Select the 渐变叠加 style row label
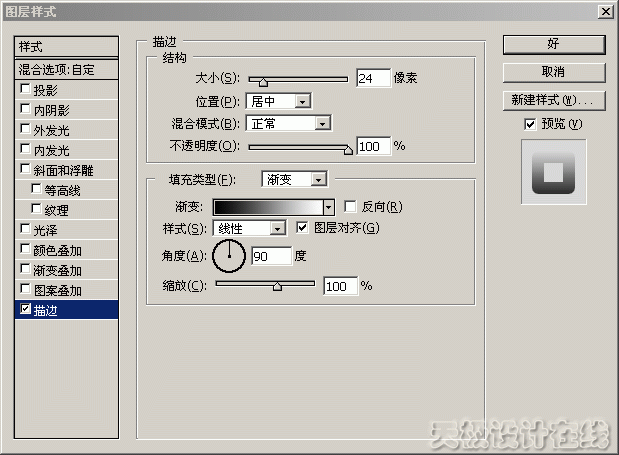619x455 pixels. tap(58, 271)
